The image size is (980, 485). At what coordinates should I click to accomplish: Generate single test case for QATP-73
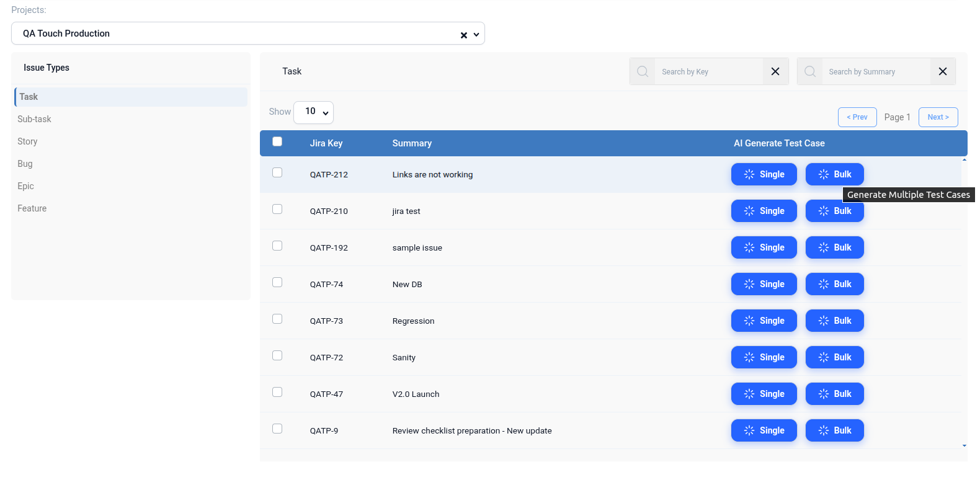click(764, 321)
